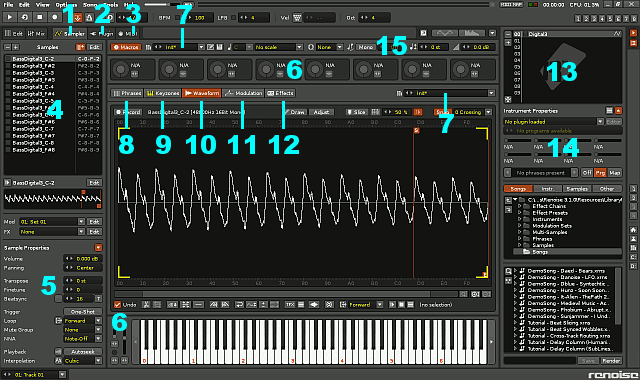Screen dimensions: 640x380
Task: Start playback with the Play button
Action: 10,17
